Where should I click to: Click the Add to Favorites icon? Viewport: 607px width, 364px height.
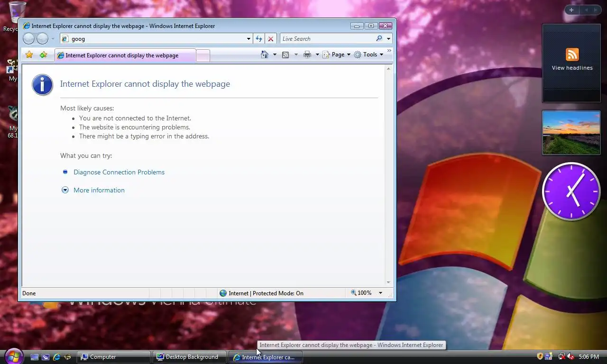coord(43,55)
